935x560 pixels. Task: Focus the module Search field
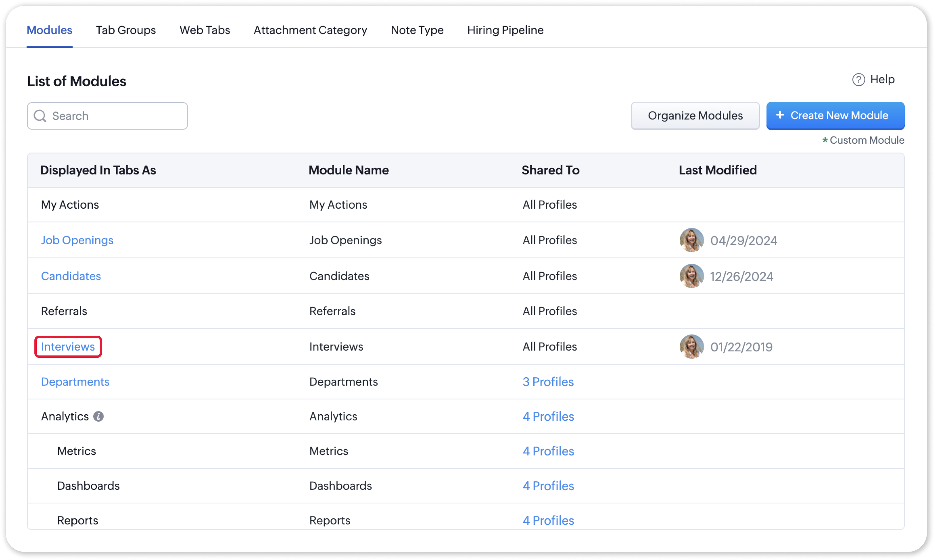click(x=113, y=116)
